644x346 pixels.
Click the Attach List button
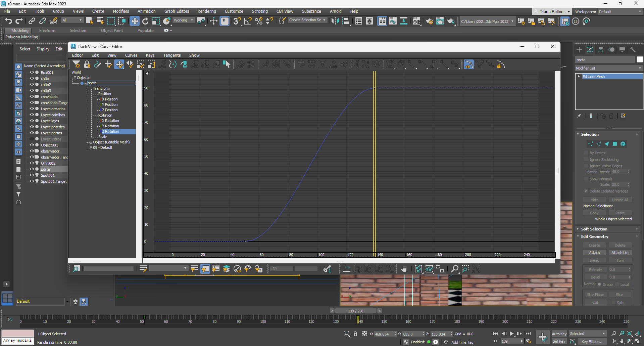(x=620, y=253)
